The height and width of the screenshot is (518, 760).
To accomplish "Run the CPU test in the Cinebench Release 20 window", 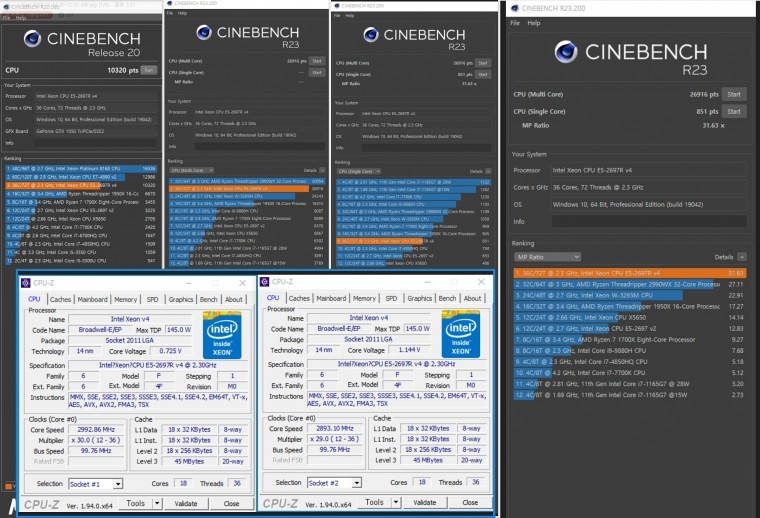I will pos(149,70).
